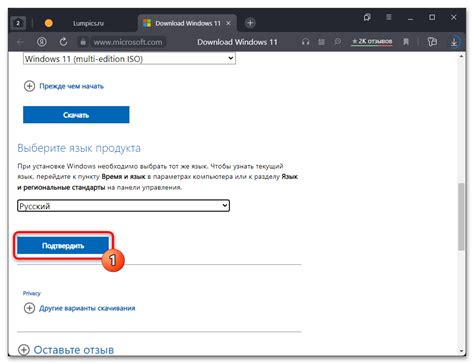Viewport: 474px width, 364px height.
Task: Open a new tab with plus button
Action: coord(250,23)
